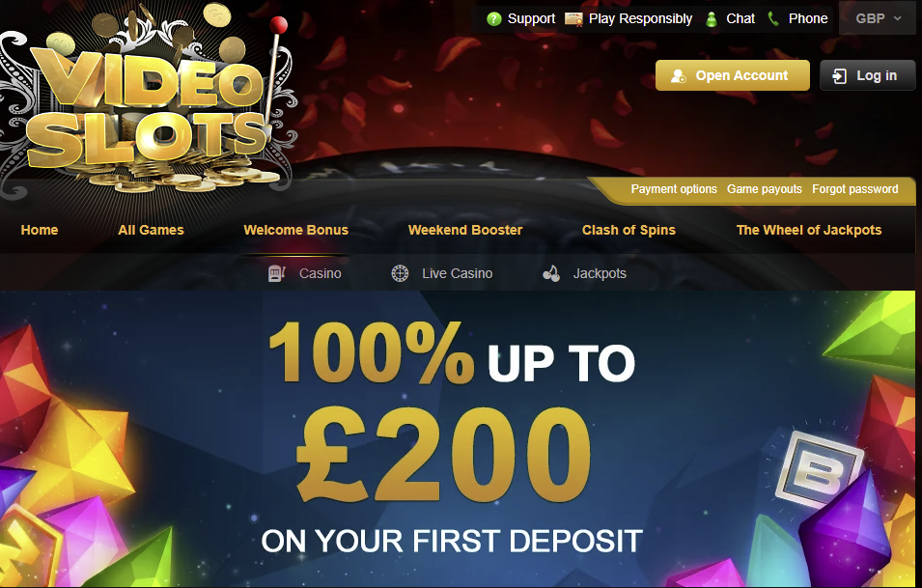Open Chat via the green person icon
Image resolution: width=922 pixels, height=588 pixels.
point(712,19)
